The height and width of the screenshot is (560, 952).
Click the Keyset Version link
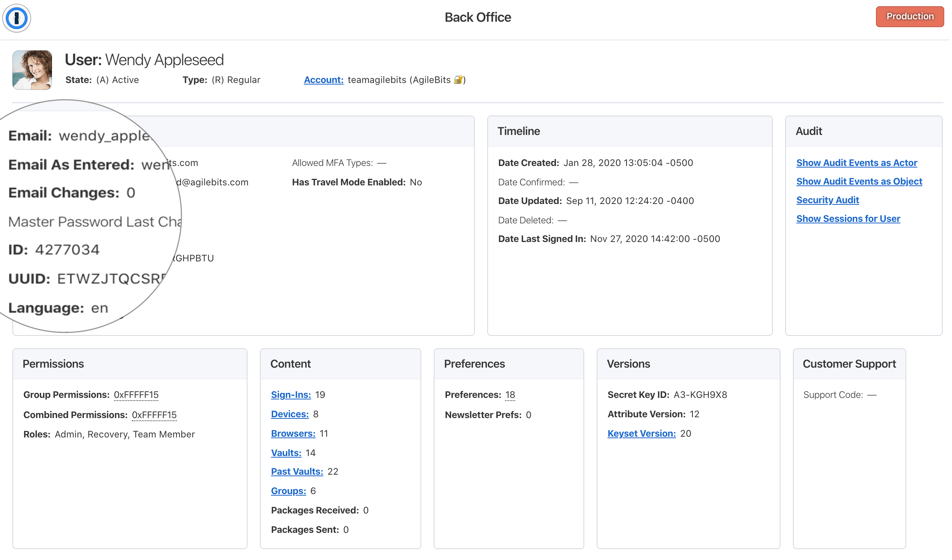click(x=641, y=433)
